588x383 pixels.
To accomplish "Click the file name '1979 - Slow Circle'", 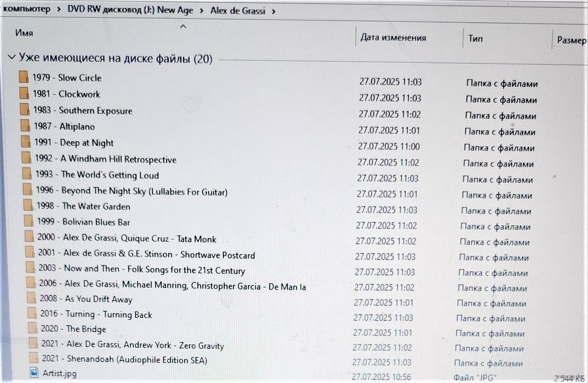I will tap(67, 78).
